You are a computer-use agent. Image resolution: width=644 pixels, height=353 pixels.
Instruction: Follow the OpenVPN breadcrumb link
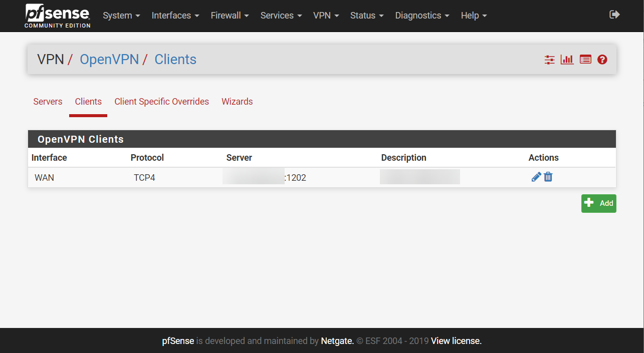109,60
